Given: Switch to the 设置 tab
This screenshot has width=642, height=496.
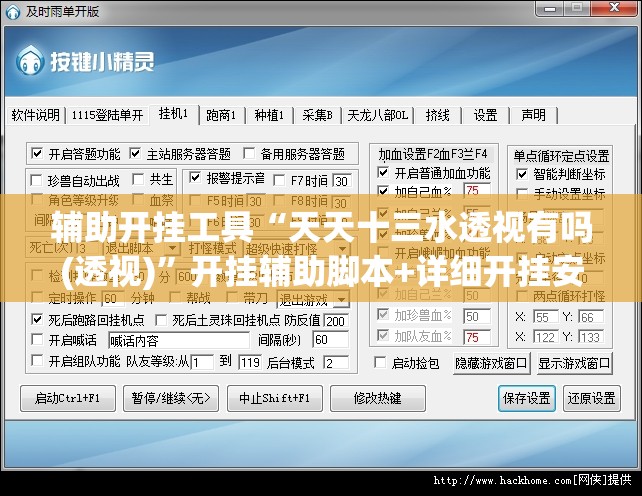Looking at the screenshot, I should (x=485, y=115).
